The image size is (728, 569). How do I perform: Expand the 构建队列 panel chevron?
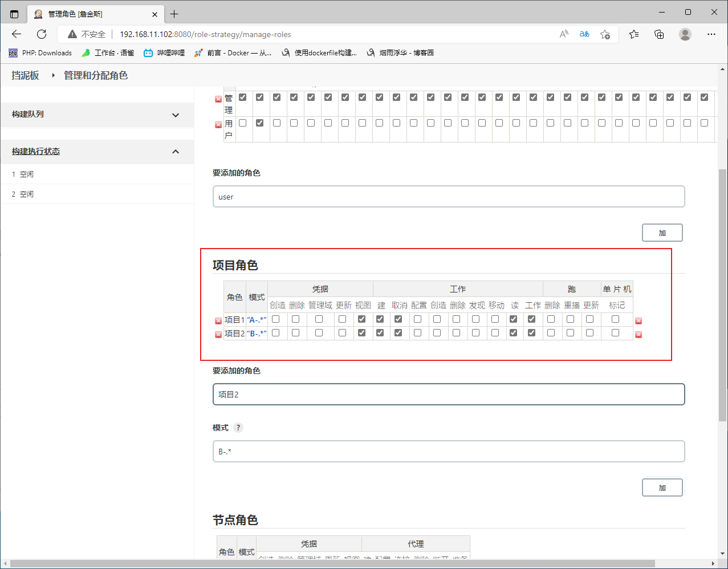(x=176, y=115)
